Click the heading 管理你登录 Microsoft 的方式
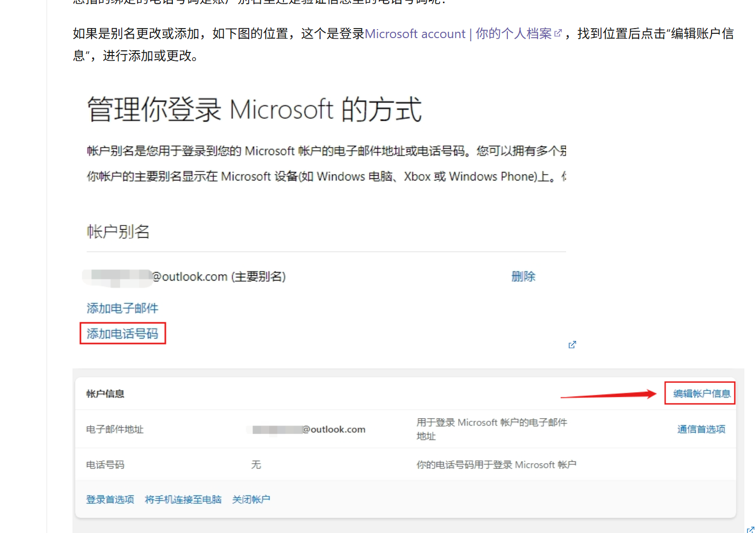 coord(254,110)
